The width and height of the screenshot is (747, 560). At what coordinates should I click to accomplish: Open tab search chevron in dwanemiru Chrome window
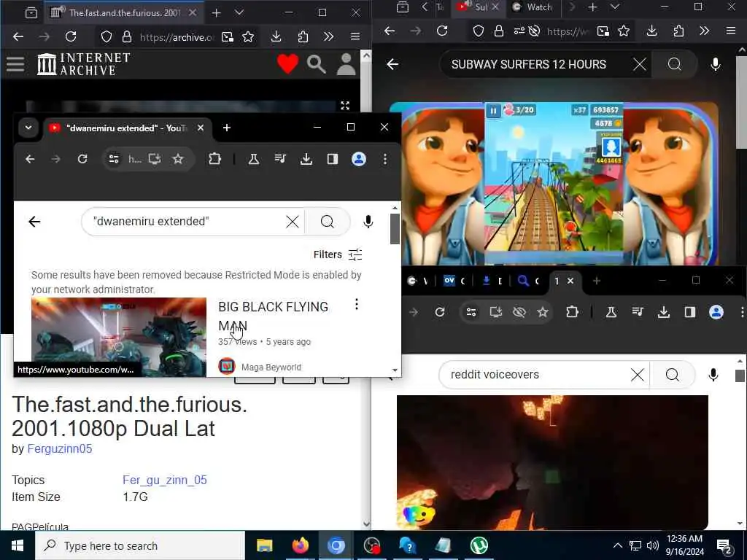pyautogui.click(x=28, y=128)
